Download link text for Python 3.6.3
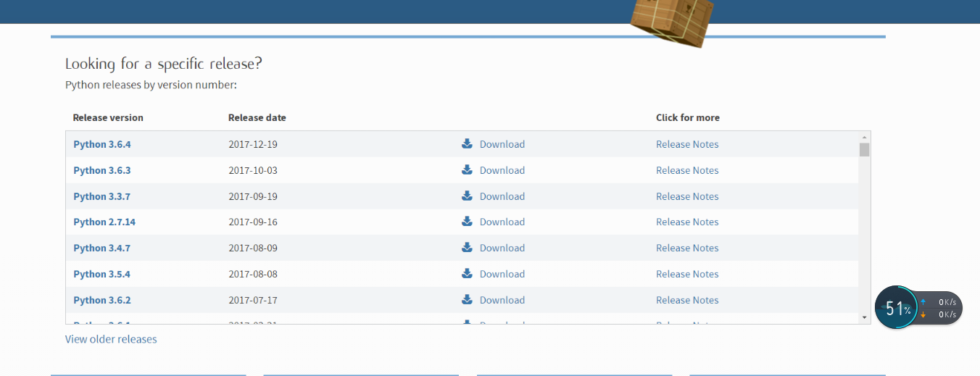Image resolution: width=980 pixels, height=376 pixels. [x=502, y=170]
